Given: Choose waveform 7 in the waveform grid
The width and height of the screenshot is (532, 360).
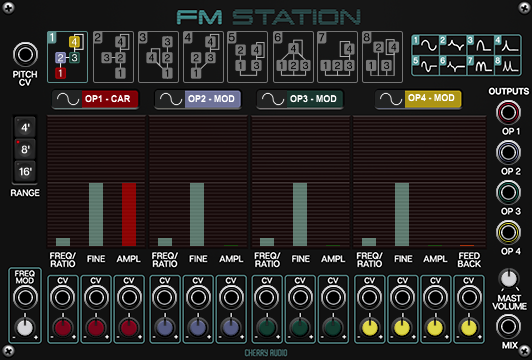Looking at the screenshot, I should coord(480,65).
